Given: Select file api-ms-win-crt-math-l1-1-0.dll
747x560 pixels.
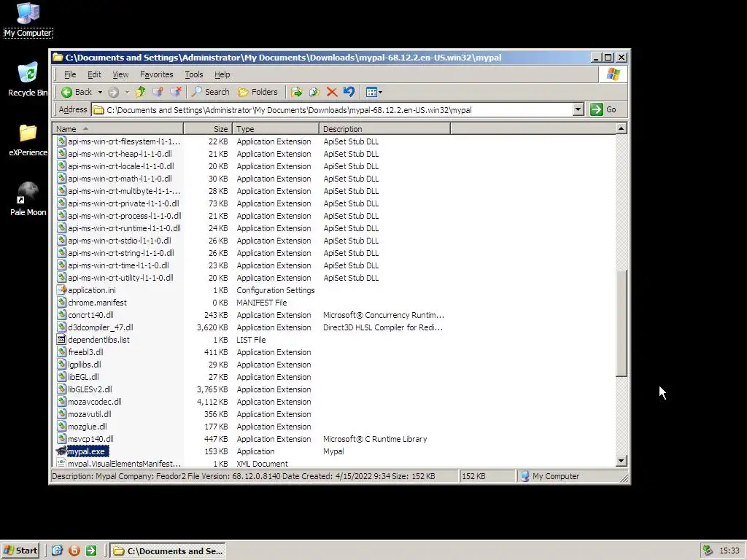Looking at the screenshot, I should (x=120, y=179).
